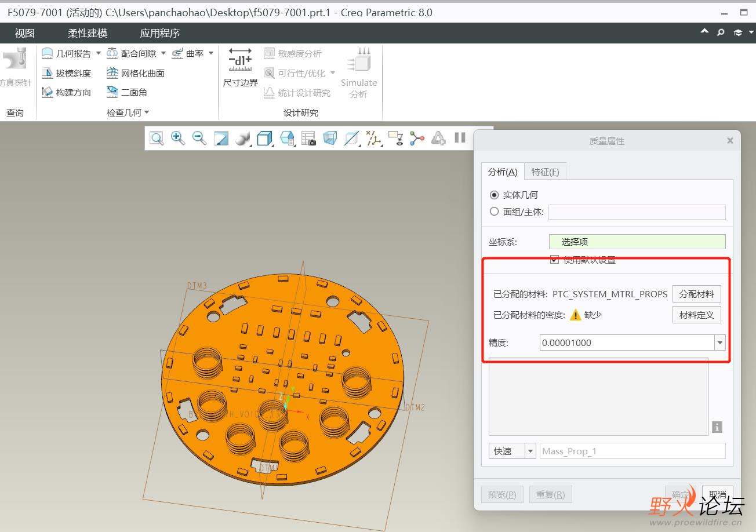Open the 尺寸边界 dimension bounds tool
The width and height of the screenshot is (756, 532).
tap(241, 68)
